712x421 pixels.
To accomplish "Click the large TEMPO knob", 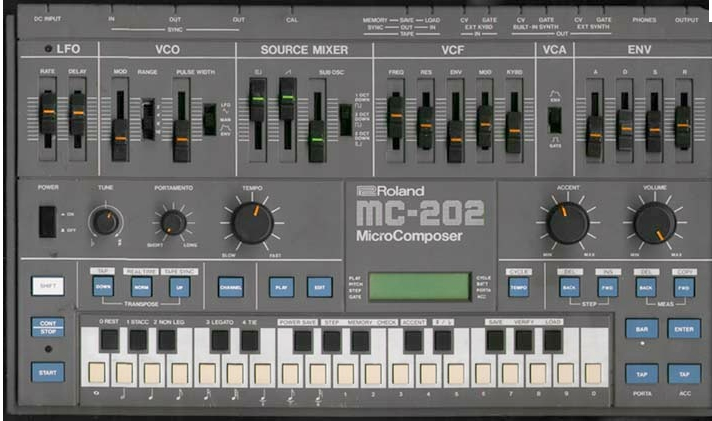I will point(252,223).
